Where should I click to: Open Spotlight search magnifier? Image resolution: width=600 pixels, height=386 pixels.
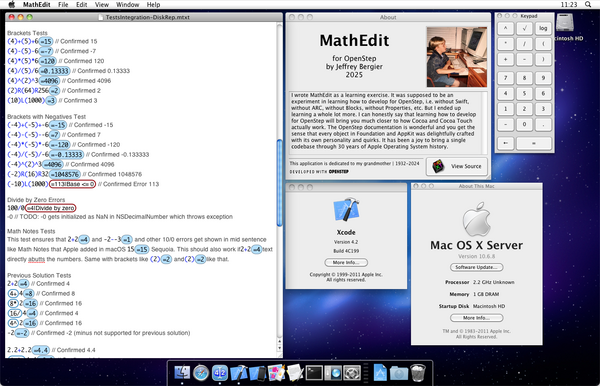coord(588,5)
